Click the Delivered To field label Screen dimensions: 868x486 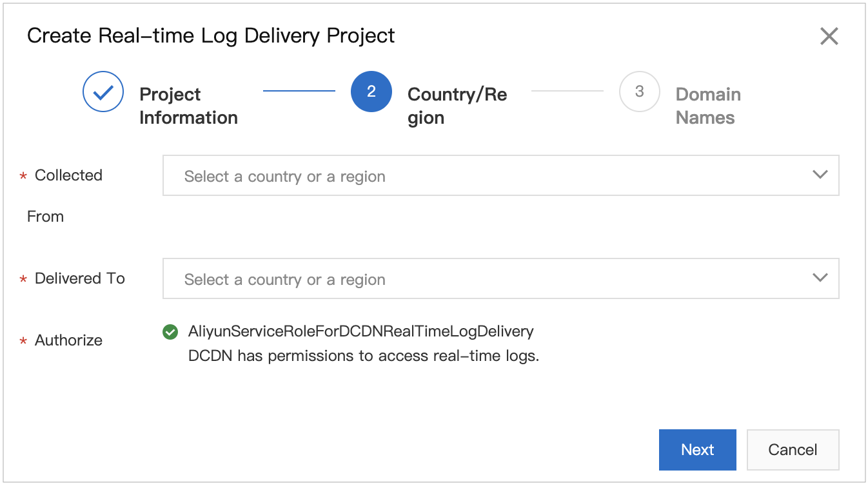pyautogui.click(x=79, y=278)
